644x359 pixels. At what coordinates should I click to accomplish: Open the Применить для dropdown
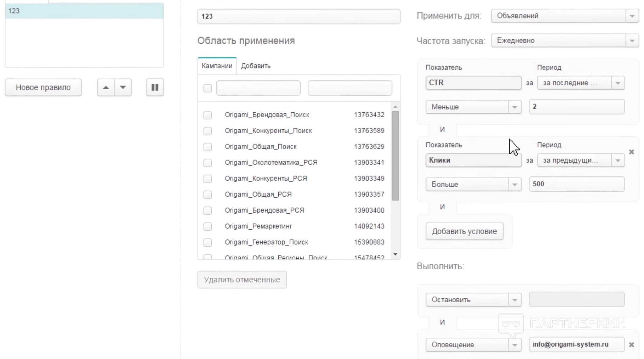click(565, 16)
